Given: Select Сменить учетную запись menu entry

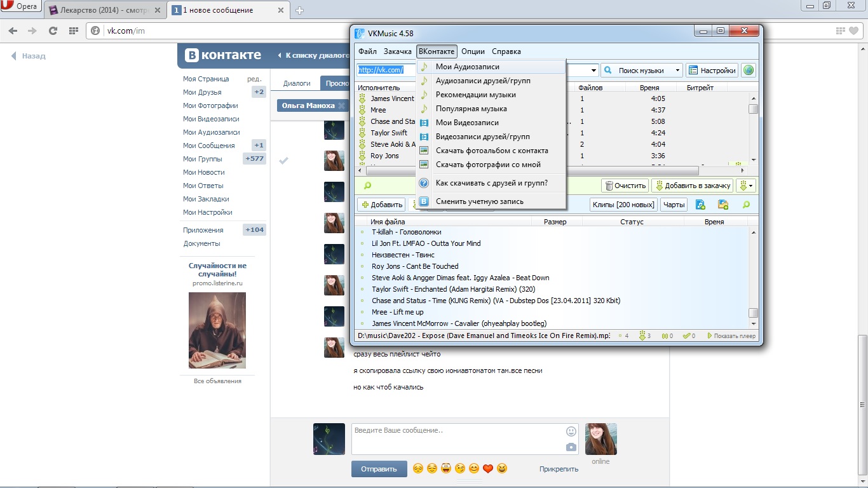Looking at the screenshot, I should [491, 201].
